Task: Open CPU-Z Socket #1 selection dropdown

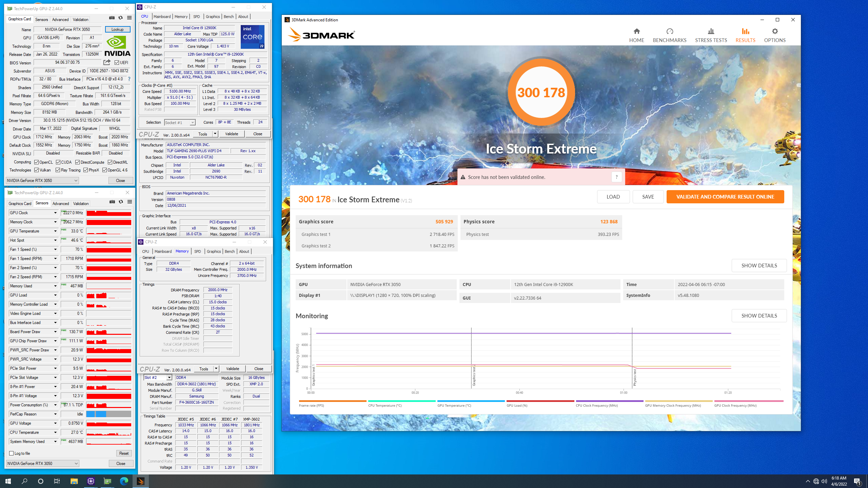Action: [180, 123]
